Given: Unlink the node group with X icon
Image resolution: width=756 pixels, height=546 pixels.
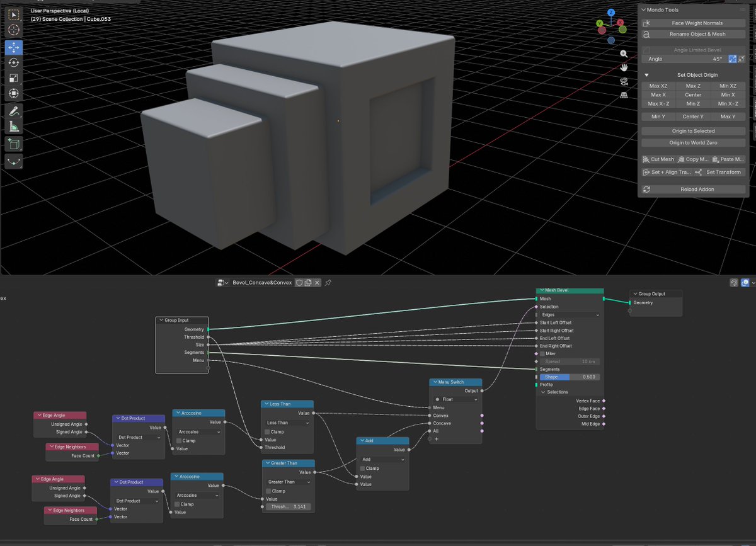Looking at the screenshot, I should tap(317, 283).
